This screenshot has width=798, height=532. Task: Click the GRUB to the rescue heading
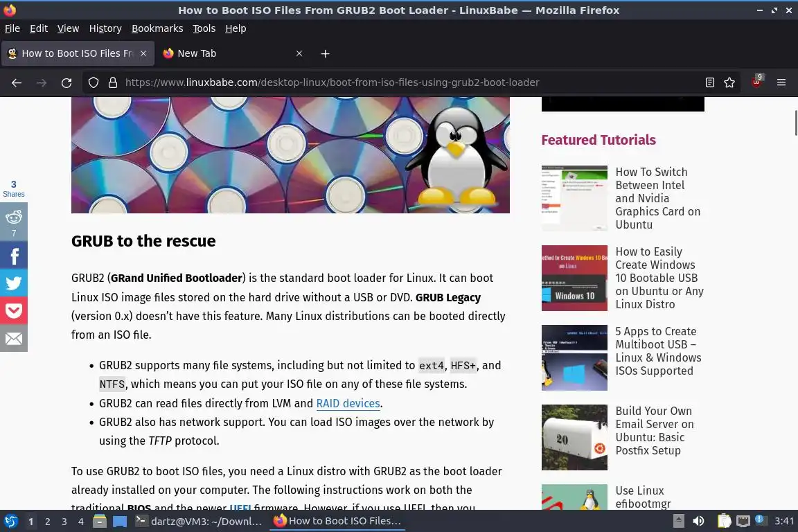tap(143, 241)
